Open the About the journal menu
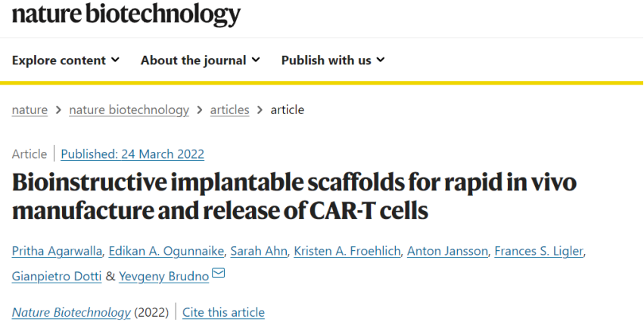The width and height of the screenshot is (644, 328). 201,60
